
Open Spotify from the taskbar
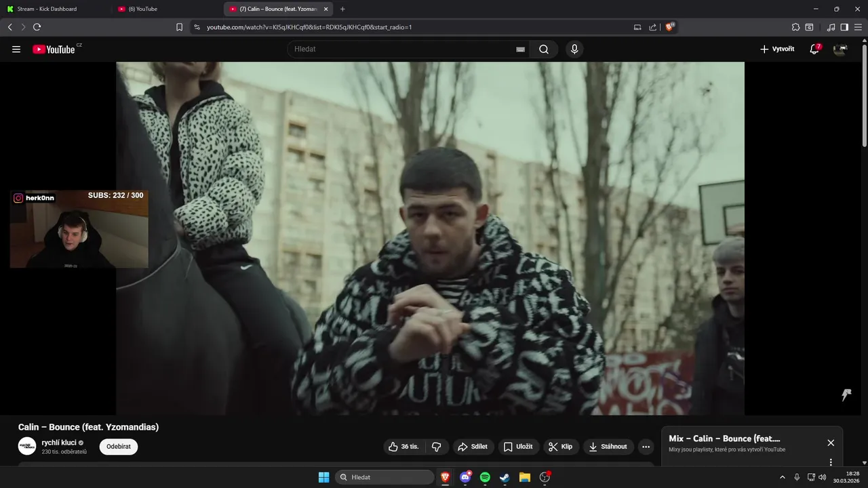[485, 477]
